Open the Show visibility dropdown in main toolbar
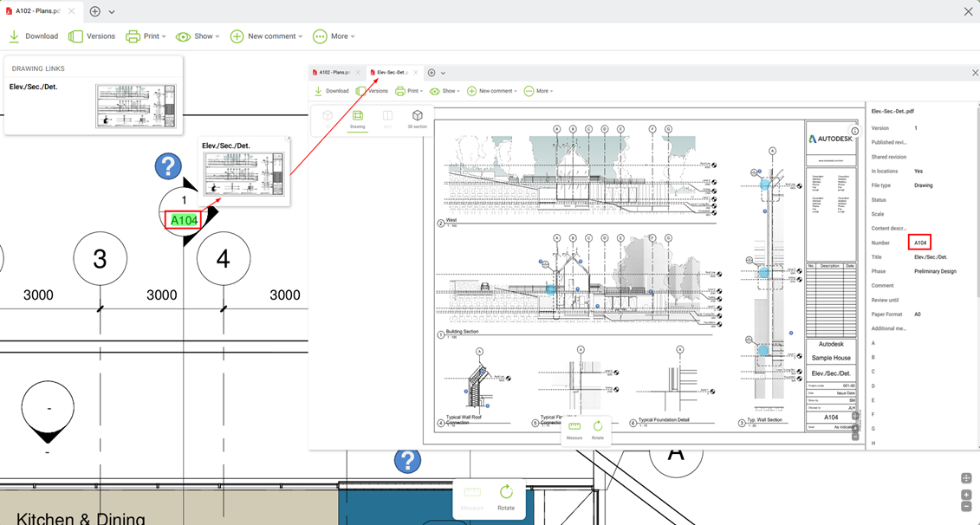The height and width of the screenshot is (525, 980). click(x=198, y=36)
